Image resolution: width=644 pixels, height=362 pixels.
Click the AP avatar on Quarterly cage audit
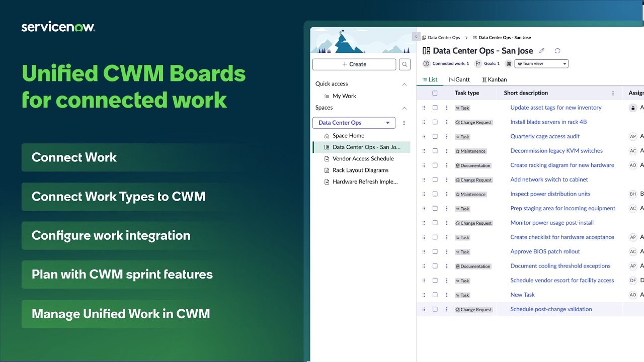click(x=633, y=136)
